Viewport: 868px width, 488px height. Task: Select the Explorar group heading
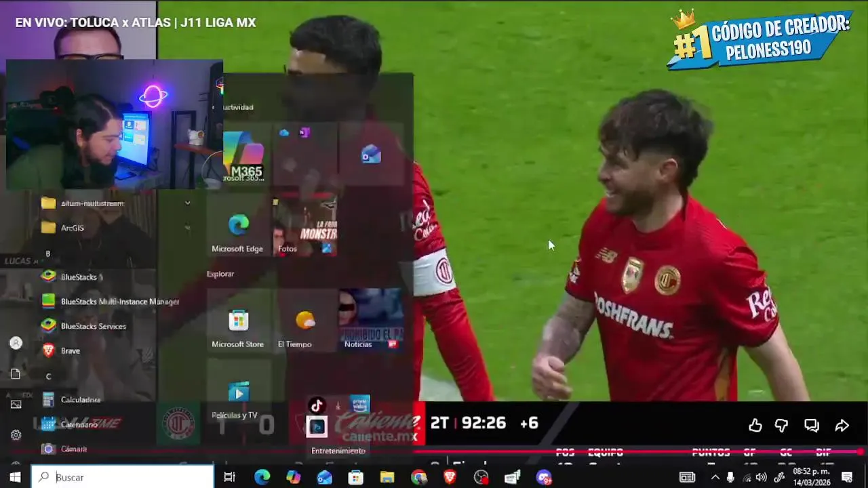(x=220, y=274)
